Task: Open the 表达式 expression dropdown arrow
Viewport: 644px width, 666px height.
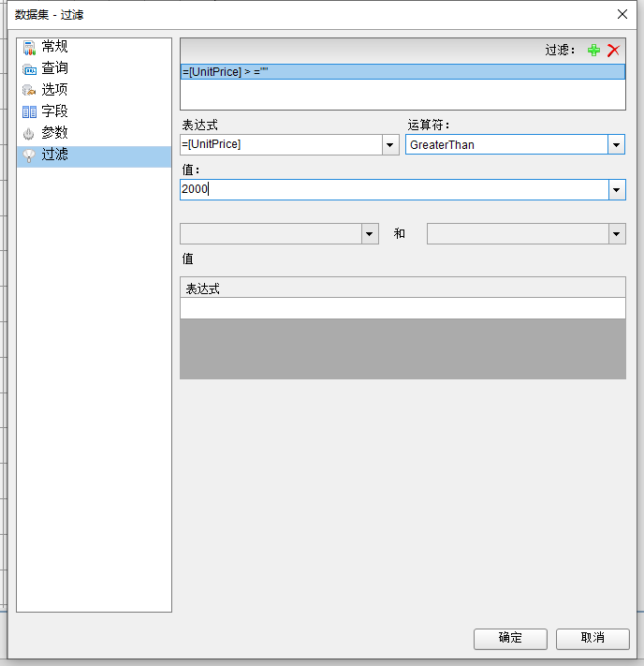Action: pyautogui.click(x=390, y=145)
